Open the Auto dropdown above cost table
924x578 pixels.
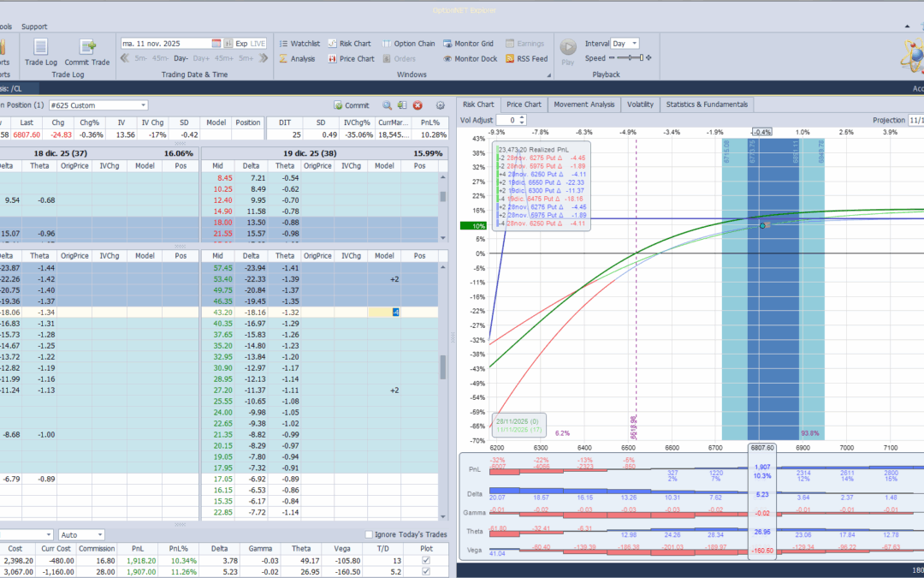[x=99, y=535]
